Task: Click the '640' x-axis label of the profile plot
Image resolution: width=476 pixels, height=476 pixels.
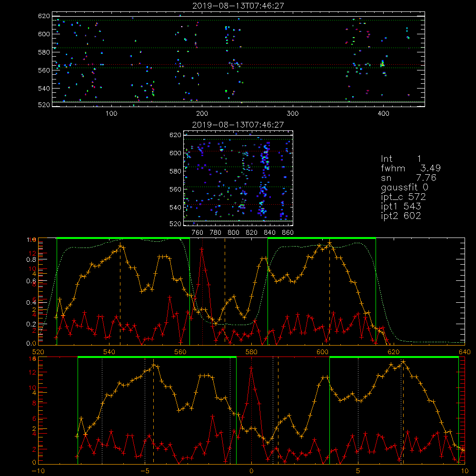Action: tap(465, 352)
